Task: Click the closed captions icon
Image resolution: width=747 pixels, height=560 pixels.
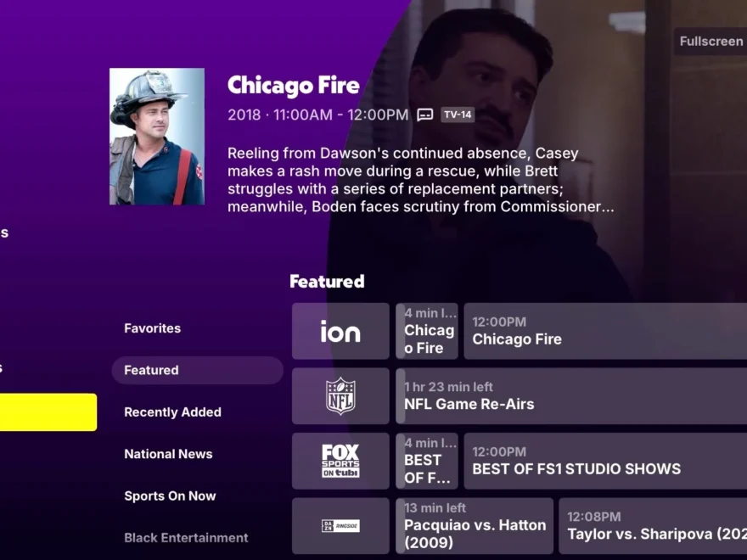Action: tap(425, 115)
